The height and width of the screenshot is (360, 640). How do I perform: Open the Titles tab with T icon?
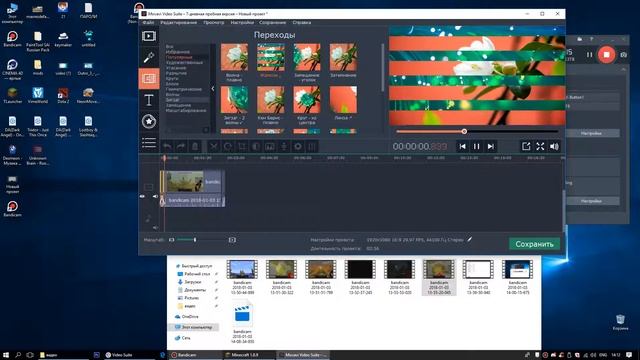(x=149, y=100)
